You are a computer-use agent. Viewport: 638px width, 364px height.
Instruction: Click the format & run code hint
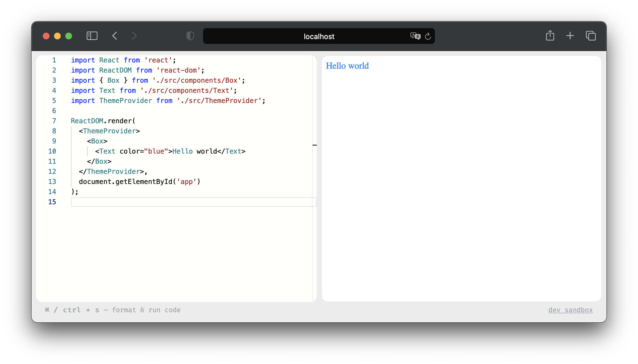pos(113,310)
